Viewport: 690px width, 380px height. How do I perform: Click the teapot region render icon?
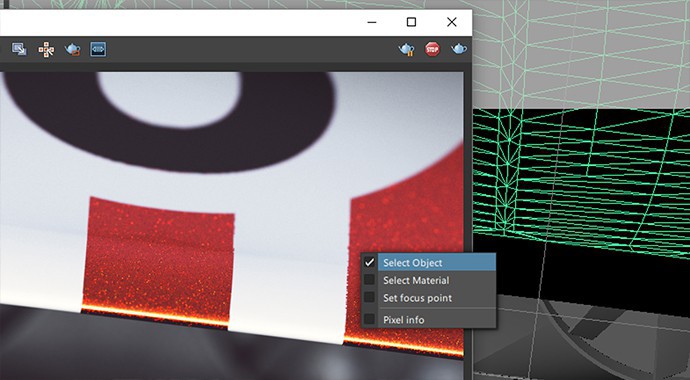click(x=73, y=49)
